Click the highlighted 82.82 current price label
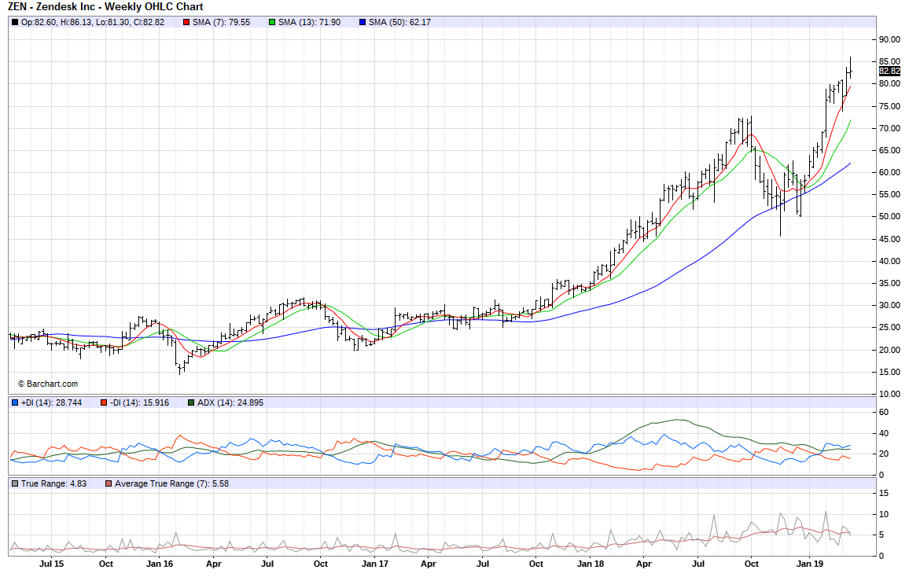909x588 pixels. click(x=889, y=72)
